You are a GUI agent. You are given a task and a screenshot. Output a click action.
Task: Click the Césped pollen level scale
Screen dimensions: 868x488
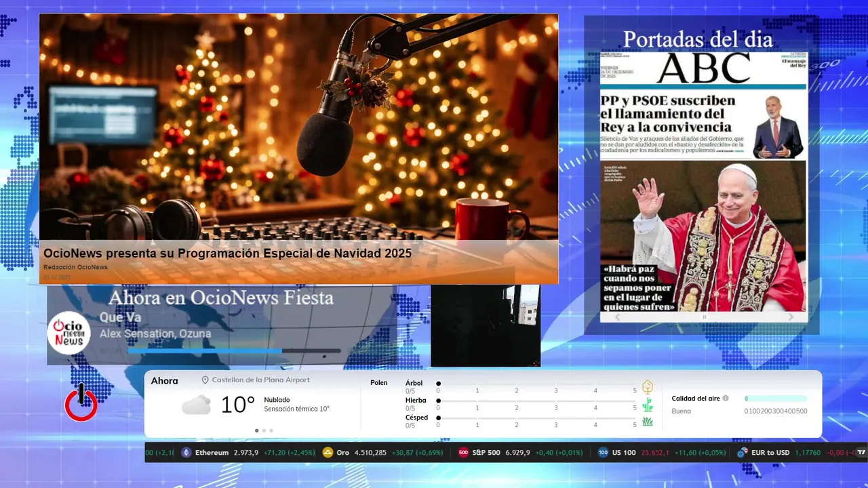click(536, 422)
